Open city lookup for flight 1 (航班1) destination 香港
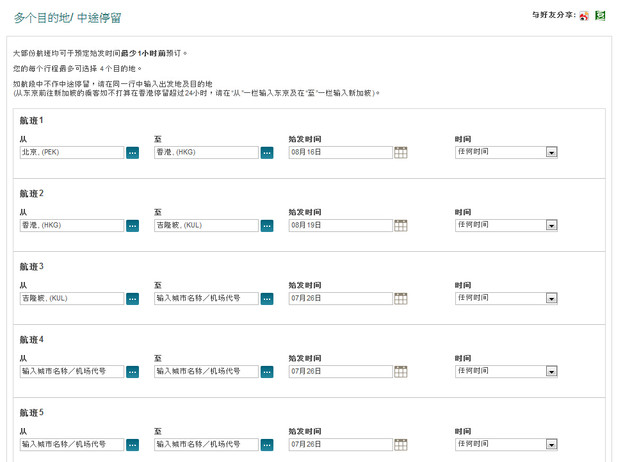This screenshot has height=462, width=632. click(x=267, y=153)
